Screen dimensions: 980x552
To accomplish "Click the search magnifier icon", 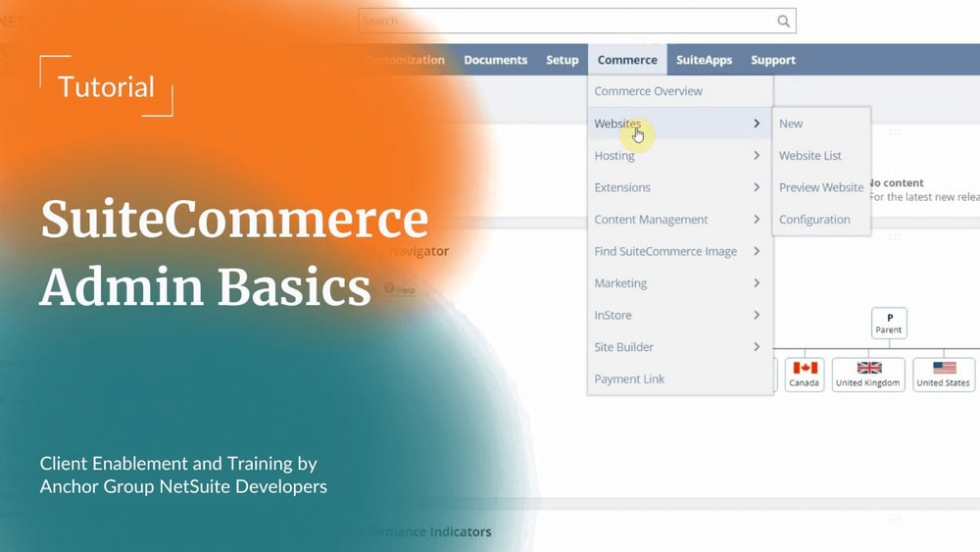I will tap(783, 22).
